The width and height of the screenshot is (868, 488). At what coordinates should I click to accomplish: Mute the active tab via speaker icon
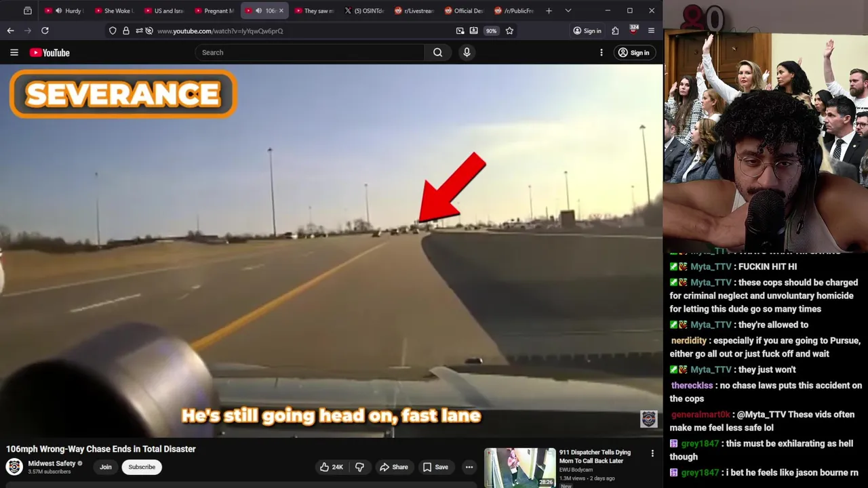pyautogui.click(x=258, y=11)
